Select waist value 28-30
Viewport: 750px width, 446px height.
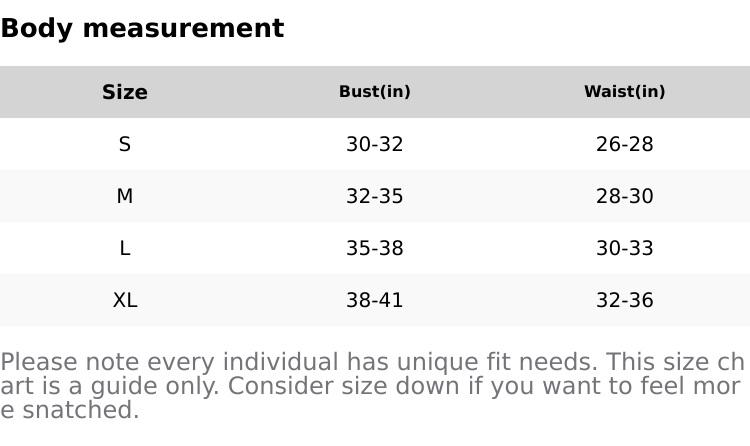[x=625, y=196]
